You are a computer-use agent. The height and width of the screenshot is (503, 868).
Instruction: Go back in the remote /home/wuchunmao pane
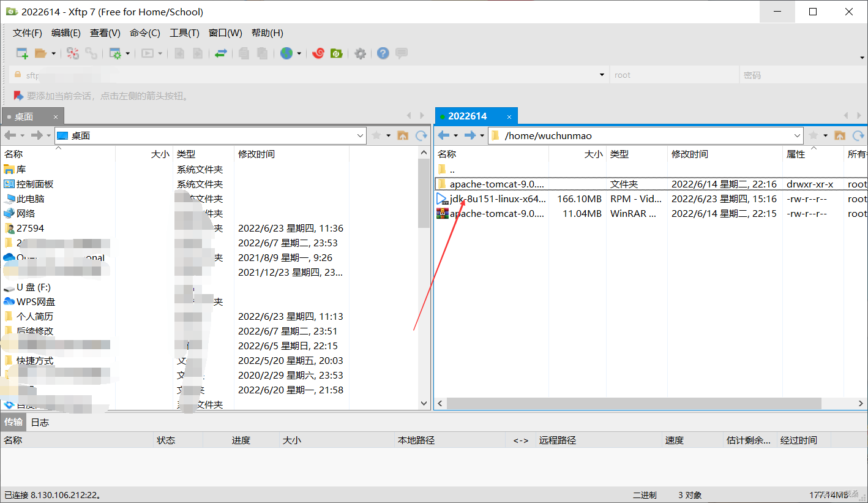444,135
